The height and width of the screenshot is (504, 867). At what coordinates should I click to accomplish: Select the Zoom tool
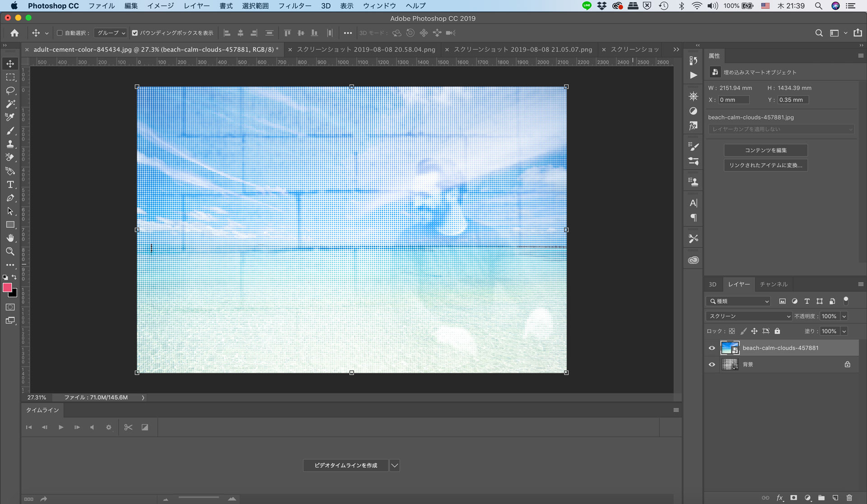[10, 251]
